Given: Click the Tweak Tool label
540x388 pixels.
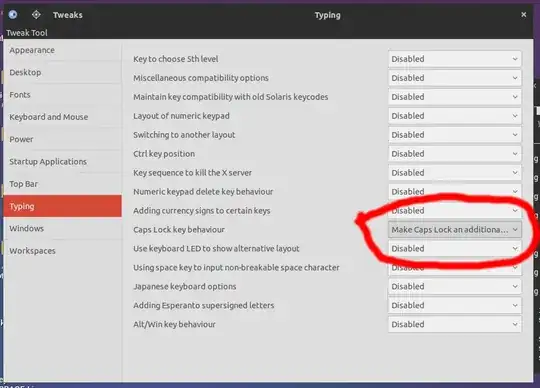Looking at the screenshot, I should (x=27, y=33).
